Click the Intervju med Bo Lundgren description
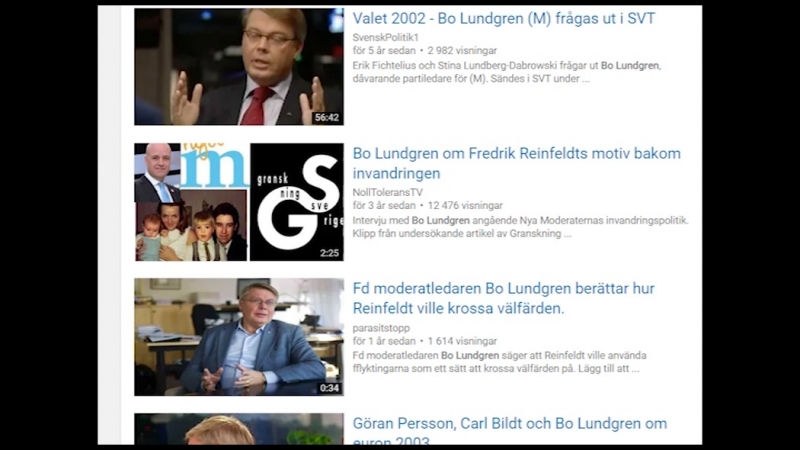 click(520, 227)
